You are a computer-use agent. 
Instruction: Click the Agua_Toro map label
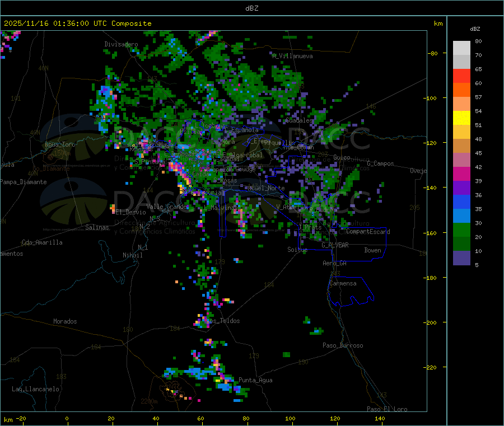(60, 144)
